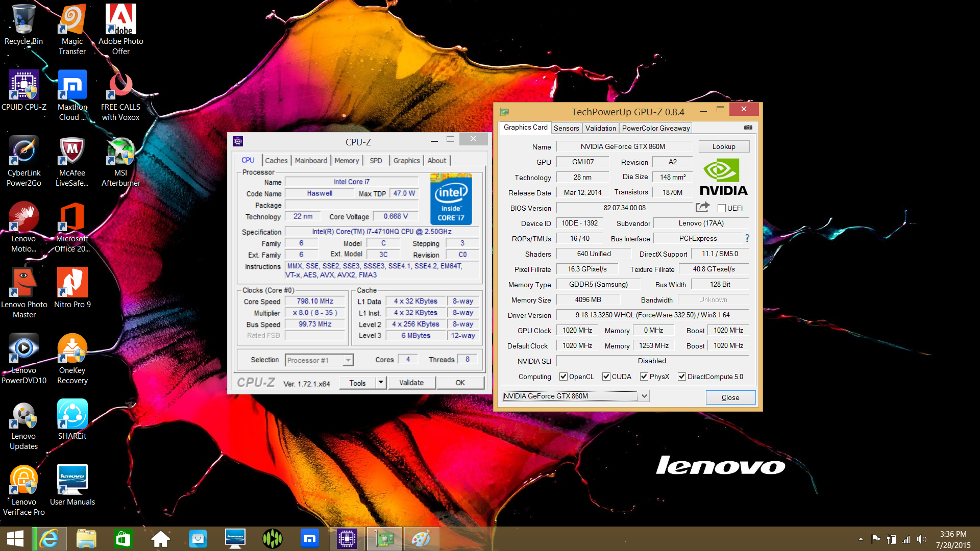The width and height of the screenshot is (980, 551).
Task: Open the PowerColor Giveaway tab
Action: click(656, 128)
